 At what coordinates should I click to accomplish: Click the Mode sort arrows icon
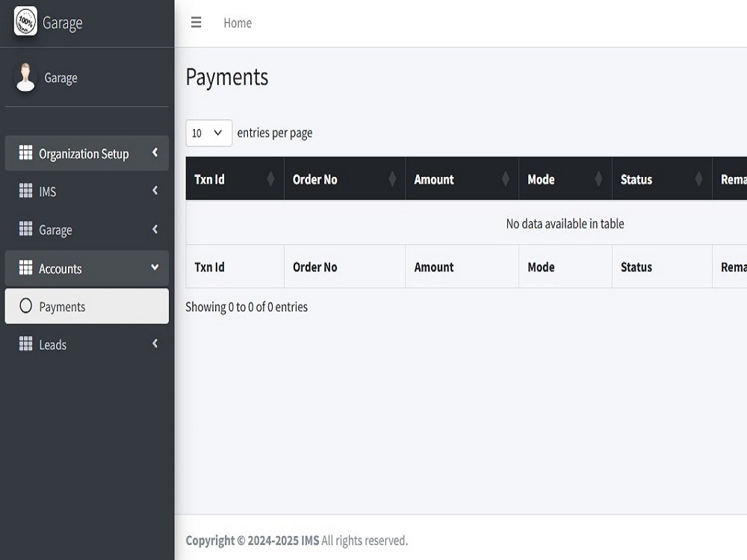pyautogui.click(x=599, y=179)
